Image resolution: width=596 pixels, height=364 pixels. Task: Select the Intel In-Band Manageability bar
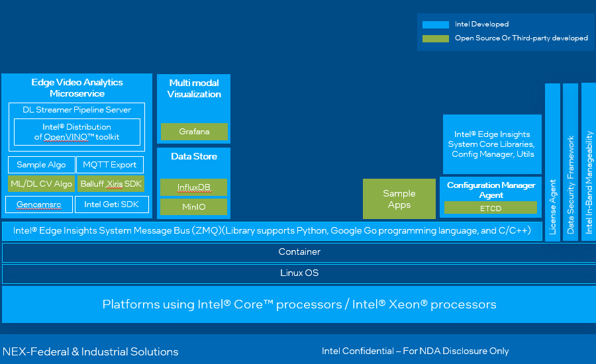[x=588, y=162]
